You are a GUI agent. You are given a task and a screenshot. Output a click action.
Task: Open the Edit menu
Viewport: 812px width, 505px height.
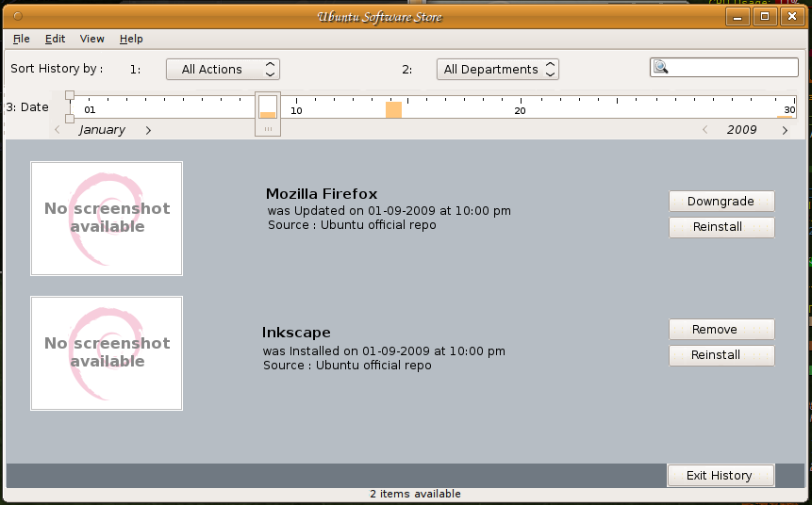(x=55, y=39)
